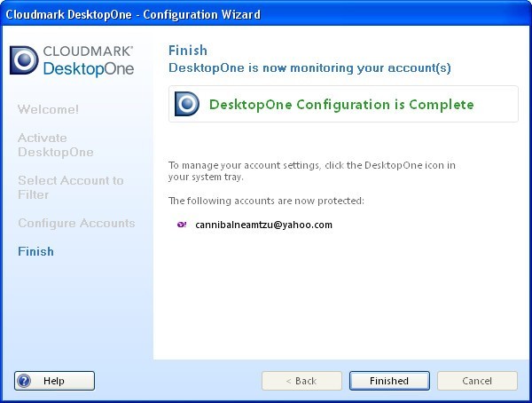Click 'The following accounts are now protected:' text

pos(266,201)
